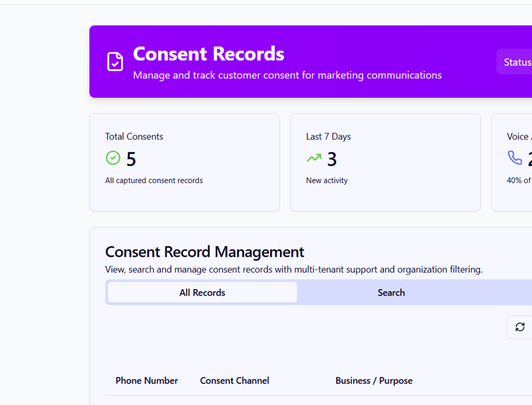
Task: Click the Consent Channel column header
Action: click(234, 381)
